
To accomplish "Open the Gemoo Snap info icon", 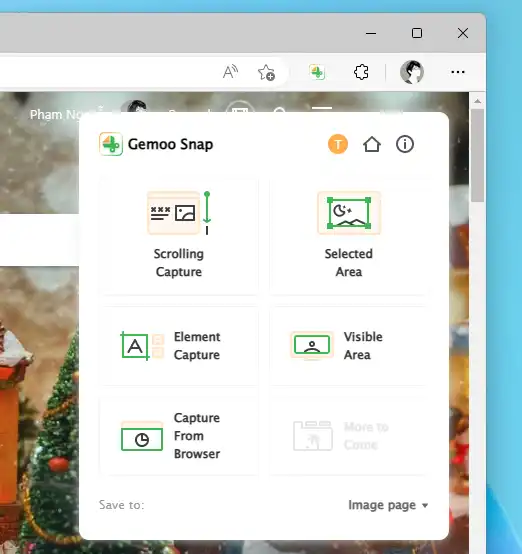I will (405, 144).
